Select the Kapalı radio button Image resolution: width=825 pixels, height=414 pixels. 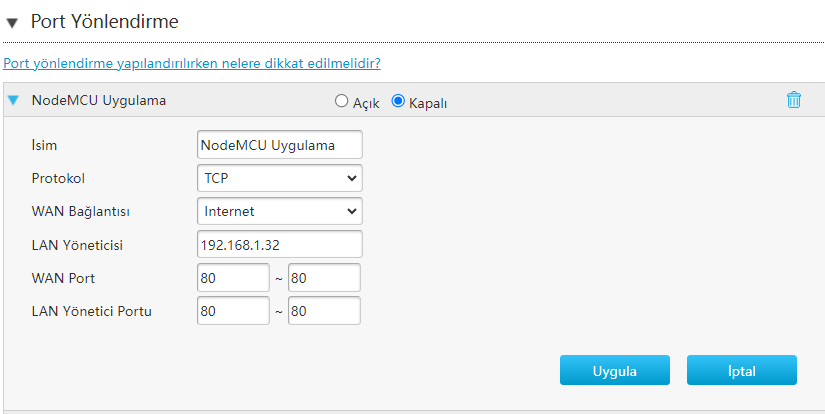click(x=398, y=101)
